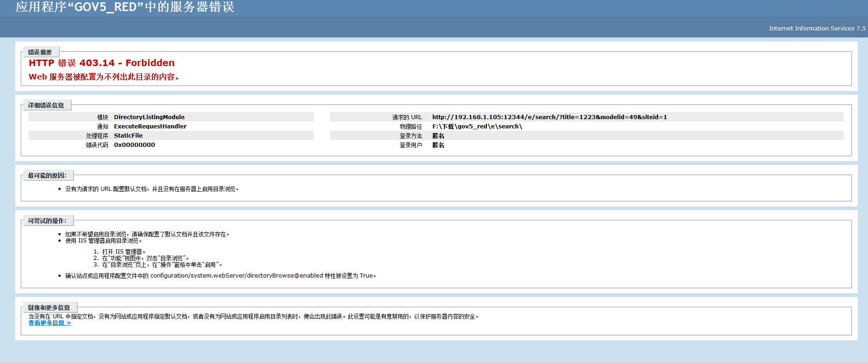Click the Internet Information Services 7.5 text
This screenshot has width=868, height=363.
coord(817,29)
